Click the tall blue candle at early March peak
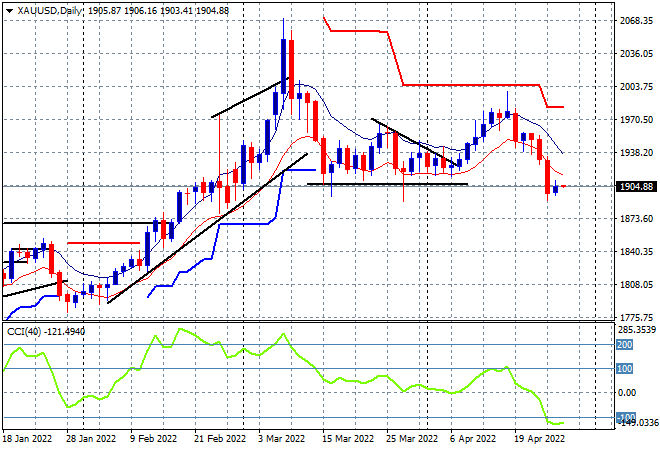This screenshot has height=450, width=660. [283, 67]
